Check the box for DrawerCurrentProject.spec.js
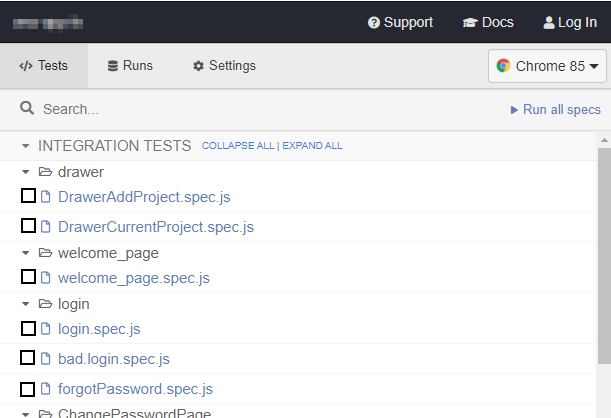The height and width of the screenshot is (418, 611). coord(28,226)
